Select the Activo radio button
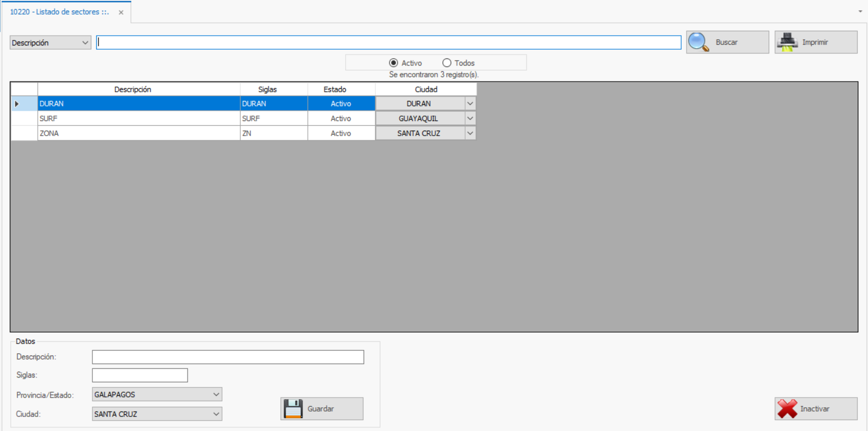Image resolution: width=868 pixels, height=431 pixels. tap(394, 63)
